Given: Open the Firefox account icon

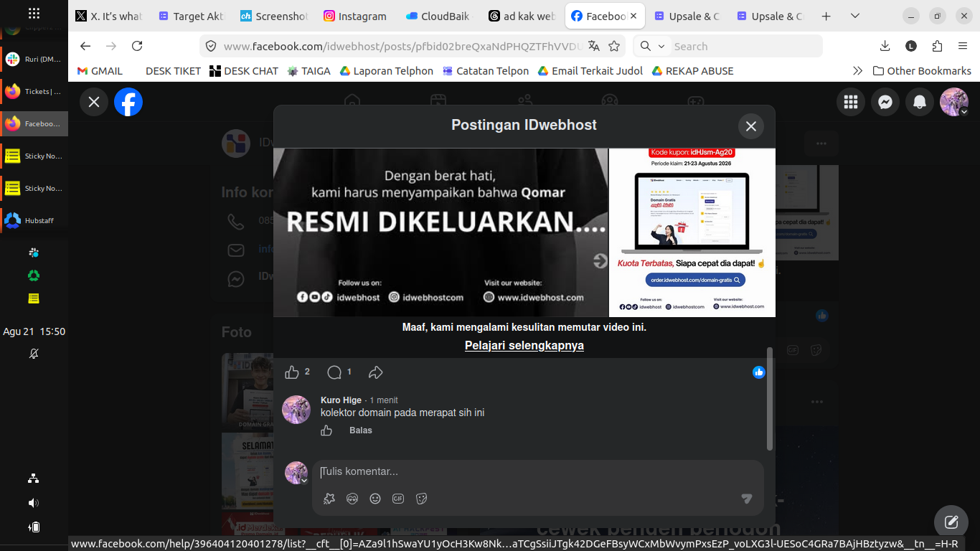Looking at the screenshot, I should point(911,46).
